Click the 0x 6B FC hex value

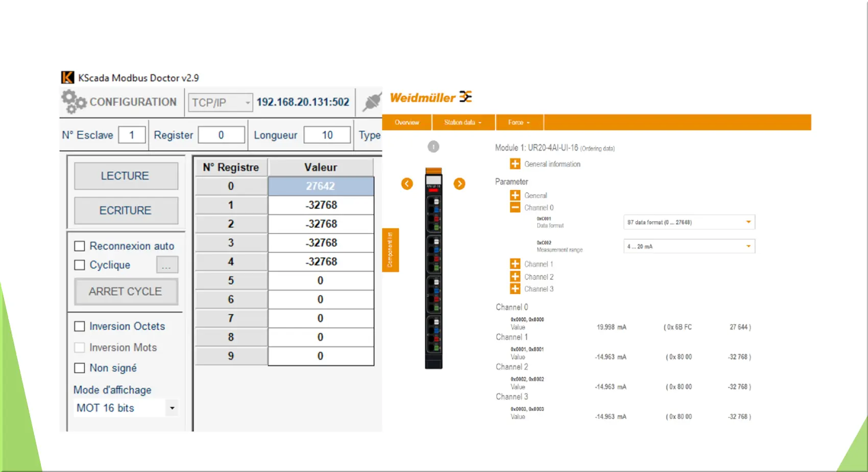[x=680, y=327]
